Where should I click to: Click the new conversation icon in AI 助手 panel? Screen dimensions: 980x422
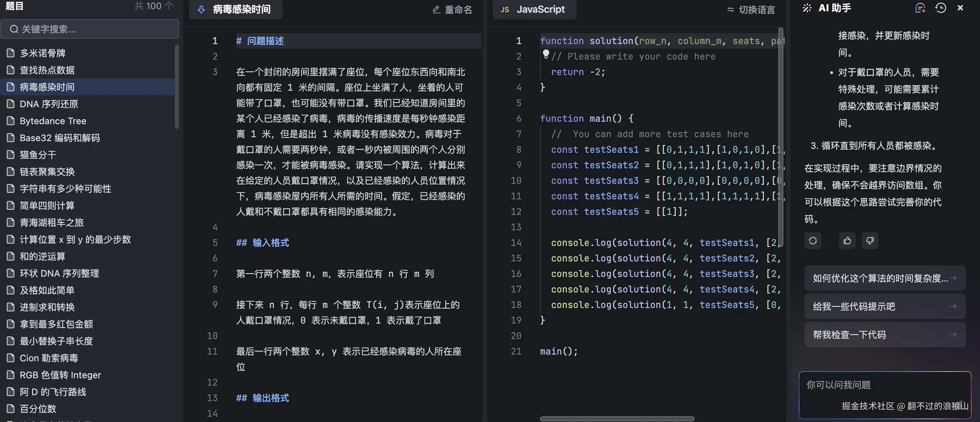[x=920, y=8]
